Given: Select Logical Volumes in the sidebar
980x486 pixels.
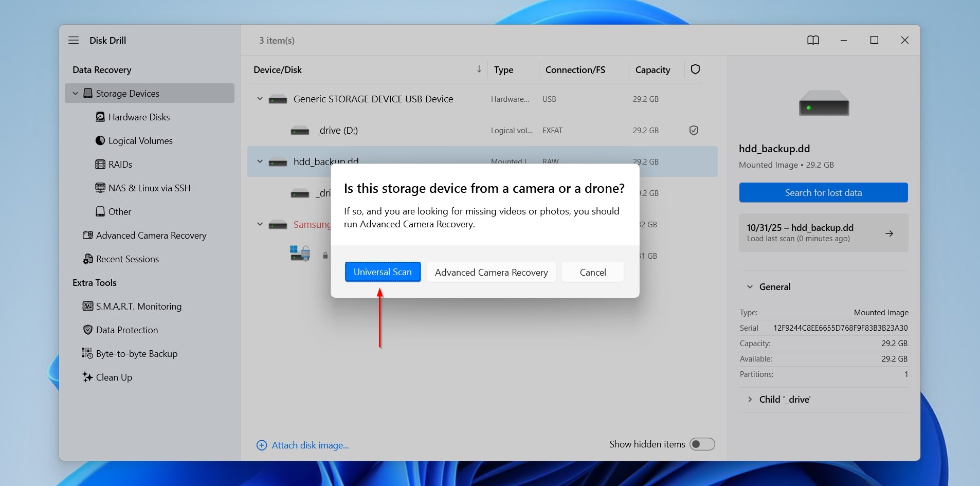Looking at the screenshot, I should [140, 141].
